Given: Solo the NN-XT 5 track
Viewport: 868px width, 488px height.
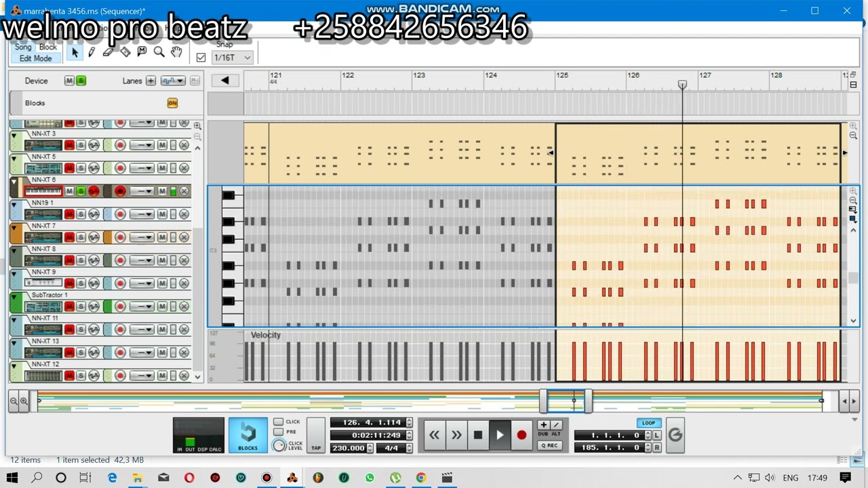Looking at the screenshot, I should (81, 168).
